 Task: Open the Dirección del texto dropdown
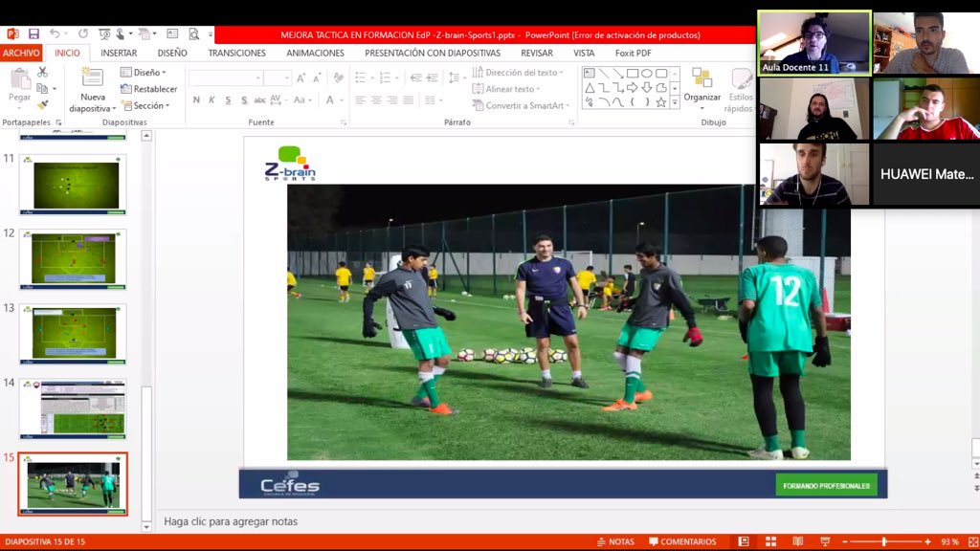click(x=518, y=73)
